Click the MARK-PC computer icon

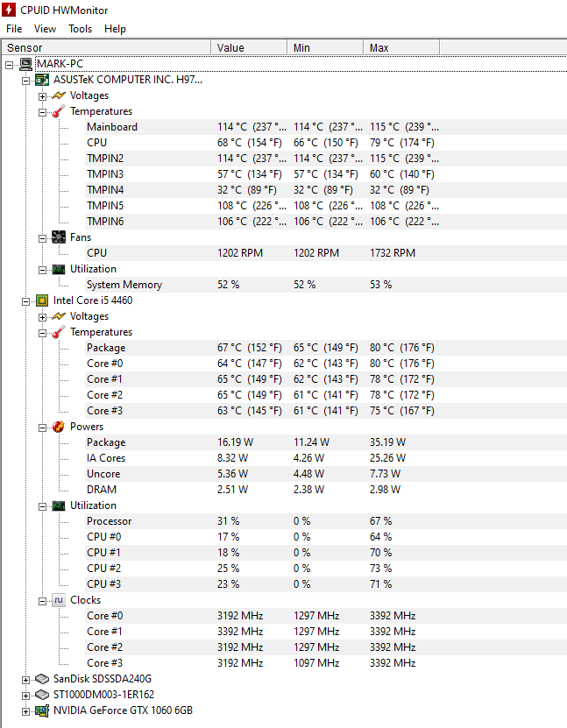pyautogui.click(x=26, y=64)
